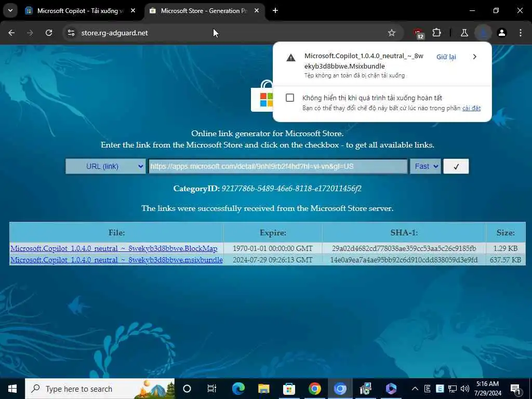532x399 pixels.
Task: Open the Extensions puzzle icon
Action: pos(436,33)
